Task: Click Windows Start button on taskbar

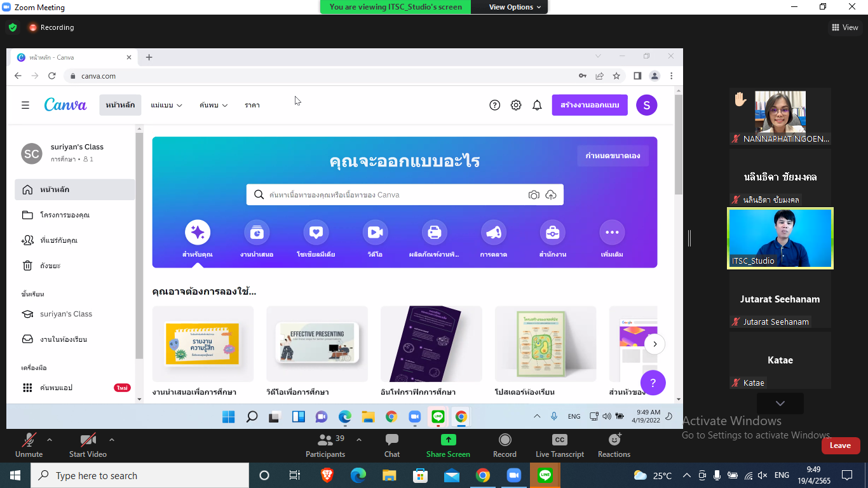Action: (x=15, y=475)
